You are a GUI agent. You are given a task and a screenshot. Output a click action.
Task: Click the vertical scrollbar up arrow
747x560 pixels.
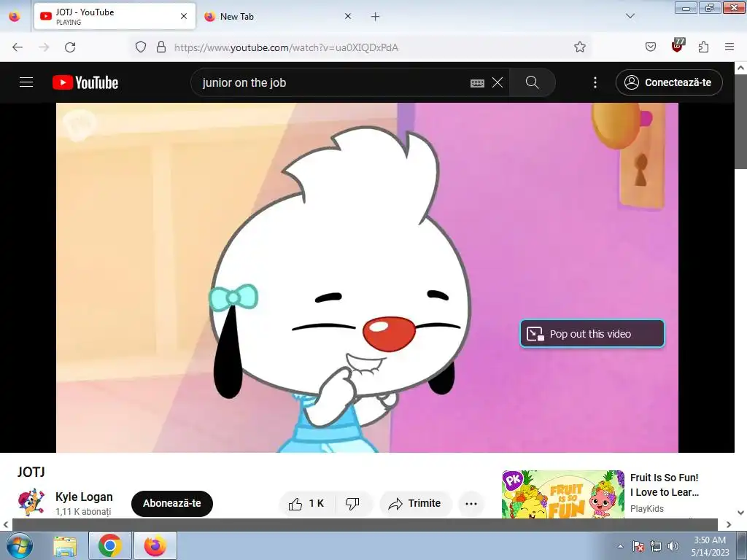[x=741, y=68]
